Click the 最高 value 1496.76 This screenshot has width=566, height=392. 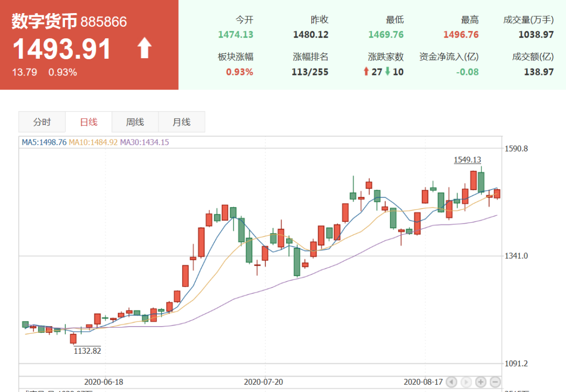[461, 35]
